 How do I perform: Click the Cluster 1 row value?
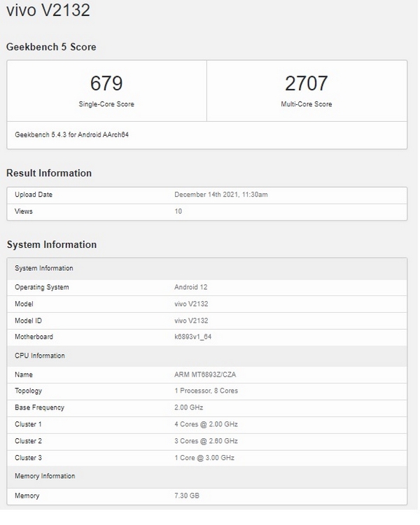206,424
